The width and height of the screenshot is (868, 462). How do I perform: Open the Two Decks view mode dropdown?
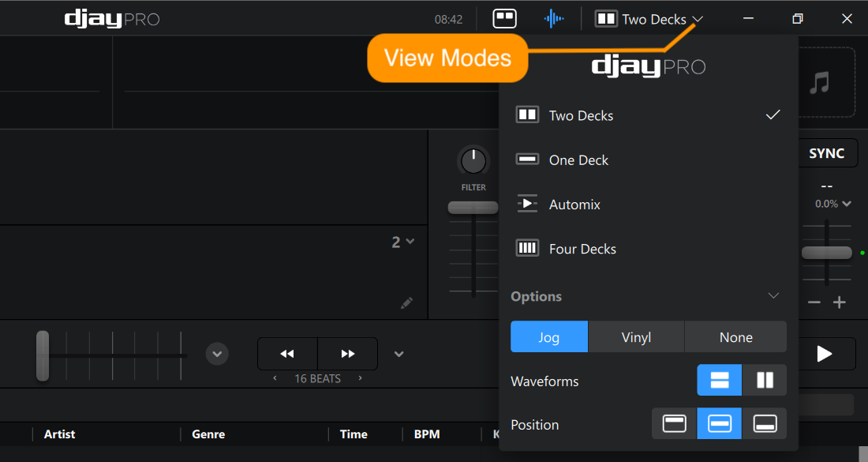[x=649, y=19]
